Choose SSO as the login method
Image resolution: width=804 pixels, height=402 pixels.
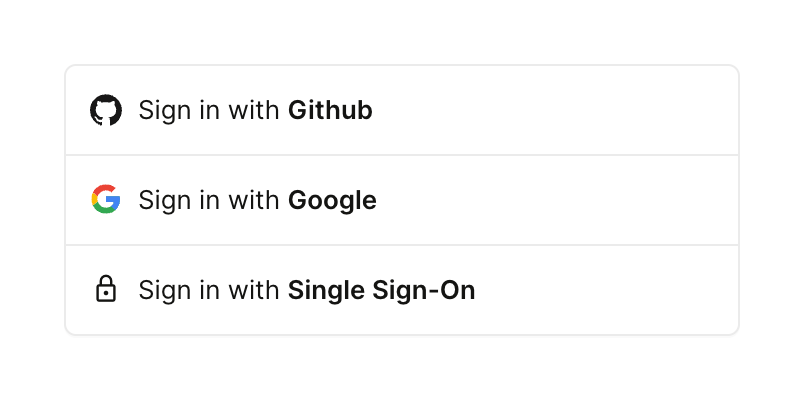(x=402, y=290)
